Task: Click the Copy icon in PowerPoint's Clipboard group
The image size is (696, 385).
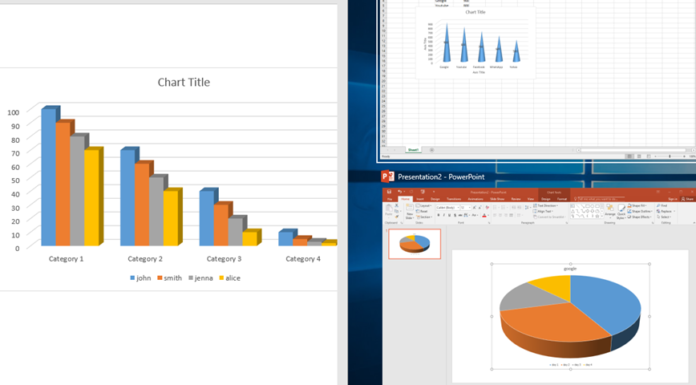Action: tap(396, 211)
